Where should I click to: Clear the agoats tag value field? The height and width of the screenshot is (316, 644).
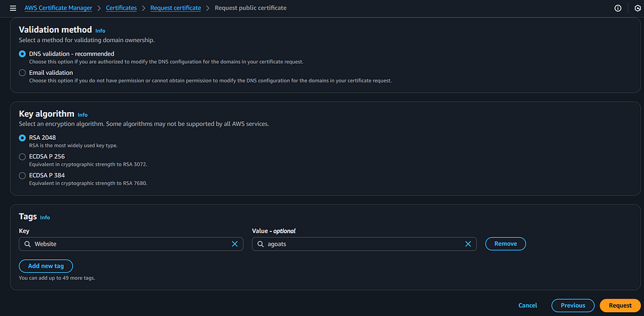pos(468,244)
